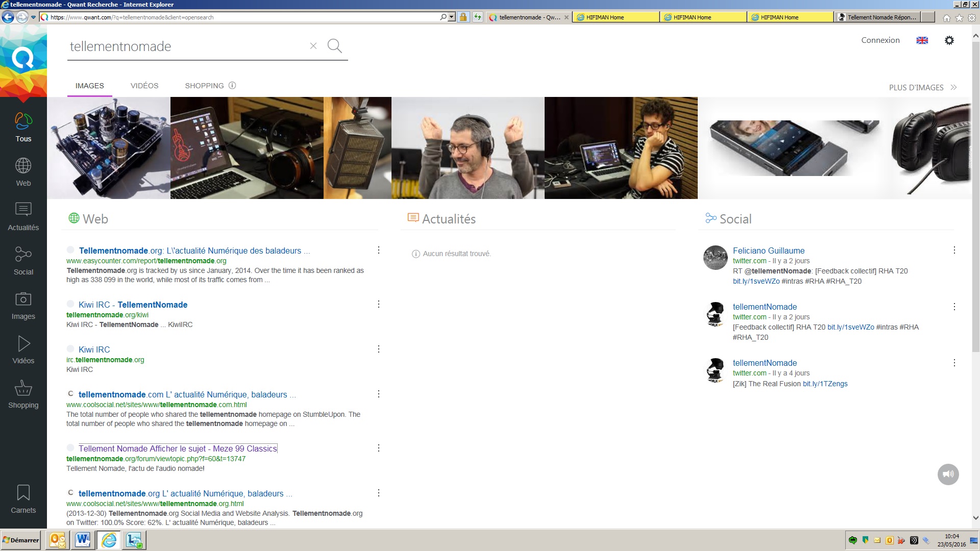Go back with the browser back arrow
The height and width of the screenshot is (551, 980).
click(8, 17)
